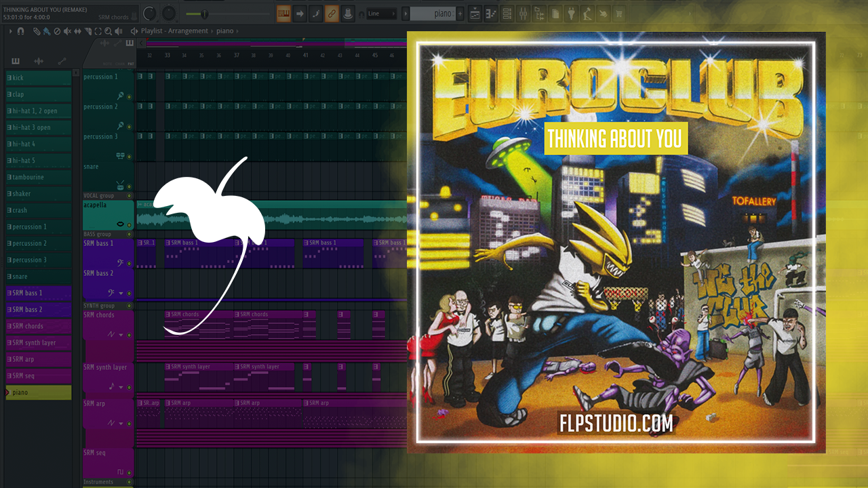Image resolution: width=868 pixels, height=488 pixels.
Task: Toggle the snap magnet in playlist toolbar
Action: coord(20,31)
